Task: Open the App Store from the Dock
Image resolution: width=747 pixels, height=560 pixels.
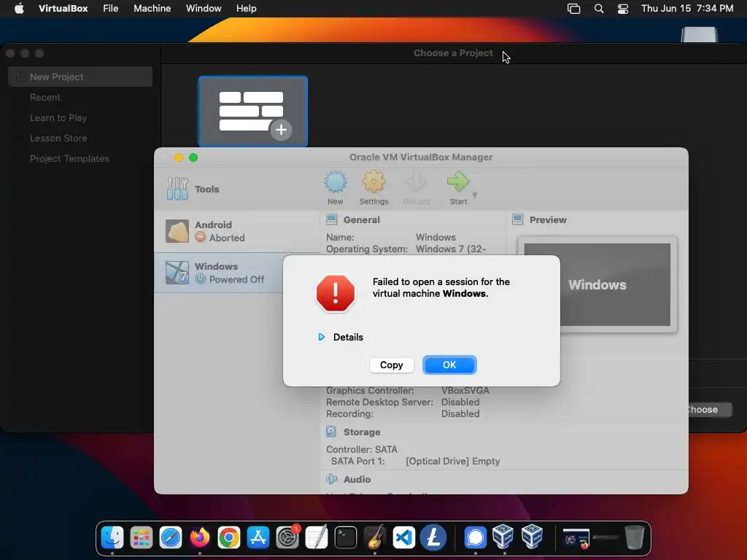Action: click(x=258, y=537)
